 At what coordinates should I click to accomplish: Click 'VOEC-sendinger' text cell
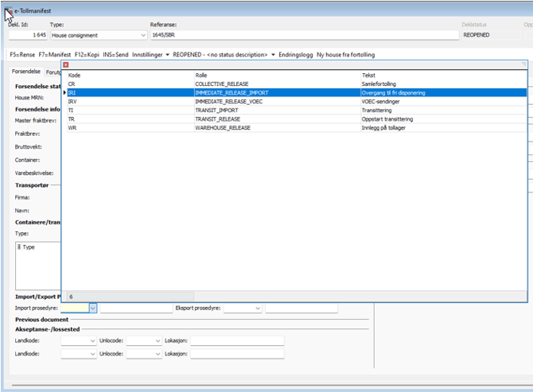pyautogui.click(x=380, y=102)
